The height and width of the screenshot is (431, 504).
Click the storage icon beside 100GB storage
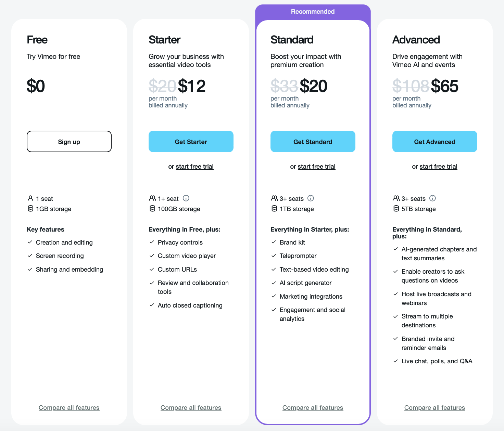click(x=152, y=209)
